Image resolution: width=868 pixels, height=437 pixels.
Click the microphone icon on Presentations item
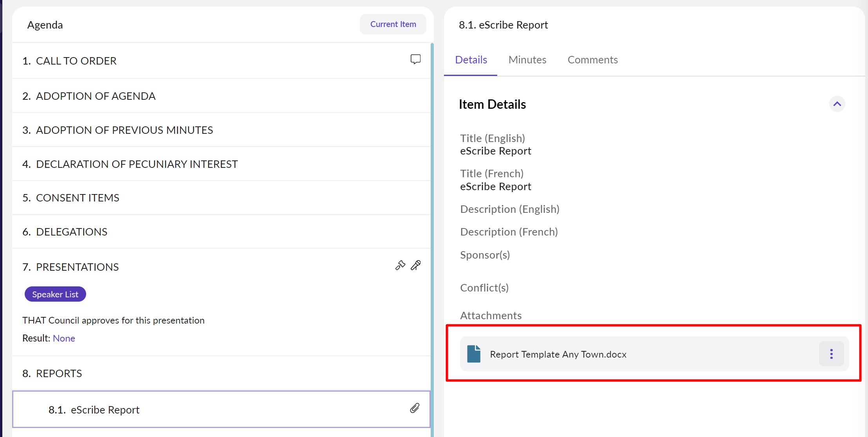416,266
